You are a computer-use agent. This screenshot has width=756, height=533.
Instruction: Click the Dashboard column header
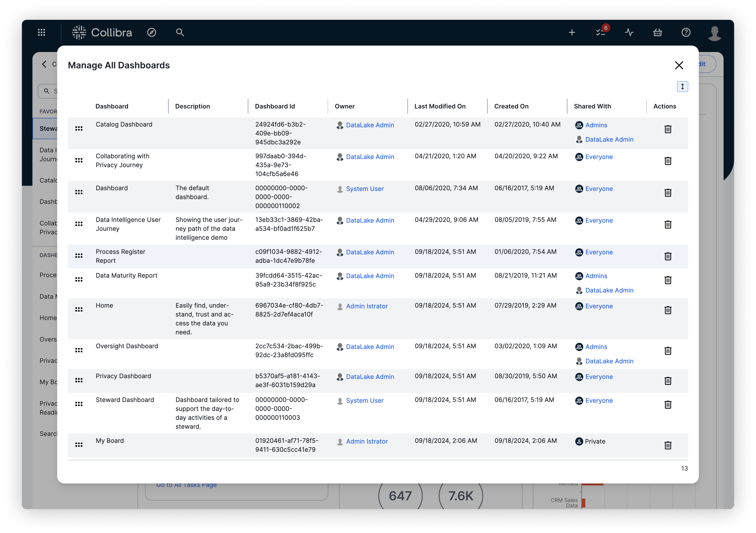pos(112,107)
